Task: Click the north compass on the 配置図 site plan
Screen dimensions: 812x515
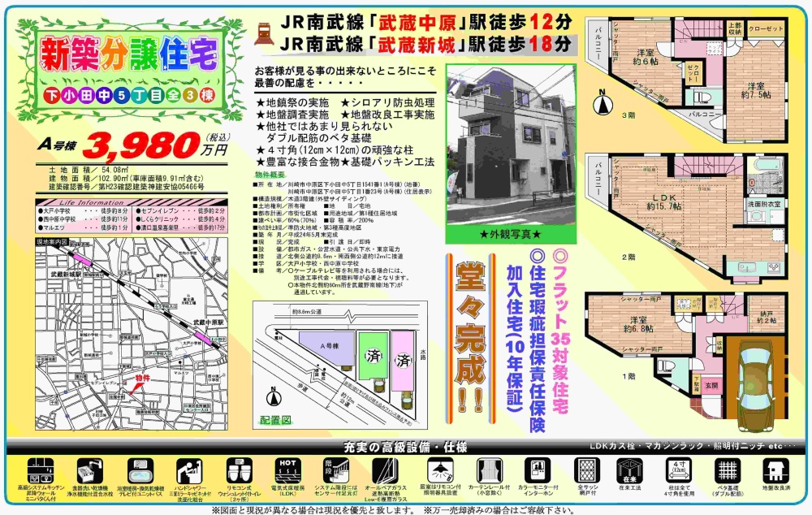Action: (x=273, y=397)
